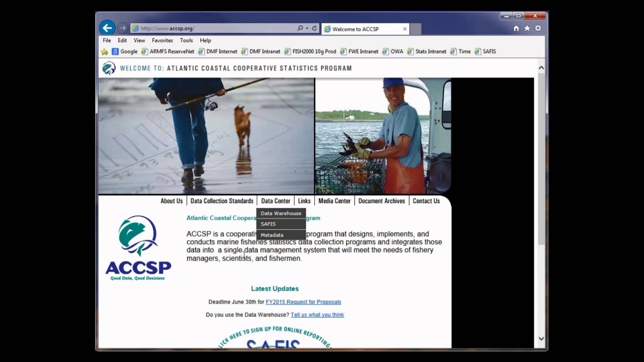The image size is (644, 362).
Task: Click the Add to Favorites bar star icon
Action: 105,51
